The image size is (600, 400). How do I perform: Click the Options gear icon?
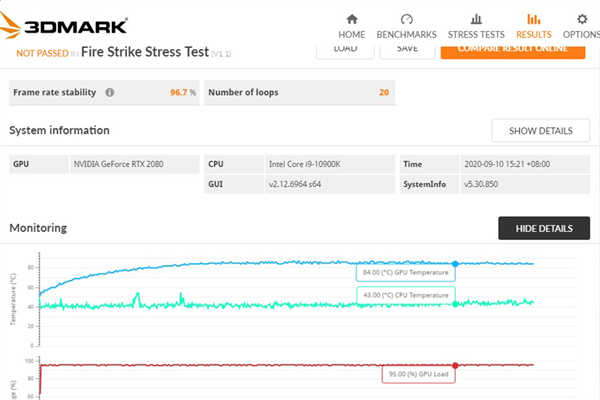582,19
